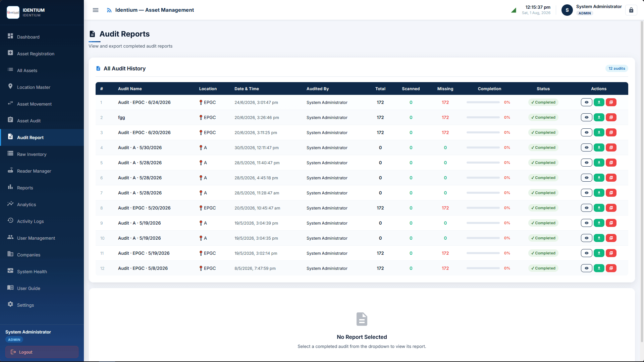The height and width of the screenshot is (362, 644).
Task: Click the EPGC location in the fgg row
Action: [208, 117]
